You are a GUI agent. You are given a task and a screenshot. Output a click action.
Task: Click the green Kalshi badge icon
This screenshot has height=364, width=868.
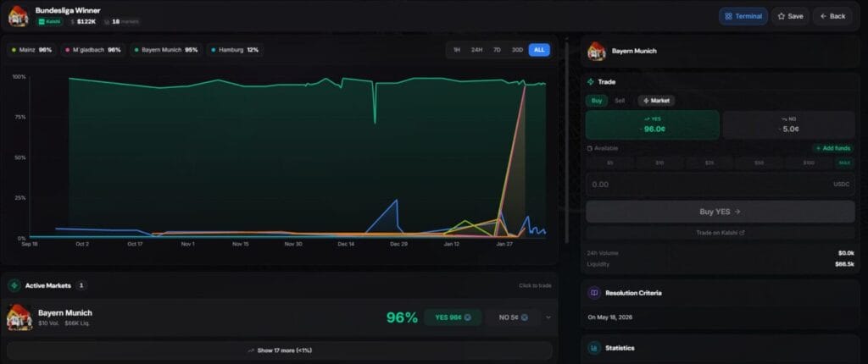click(x=42, y=21)
